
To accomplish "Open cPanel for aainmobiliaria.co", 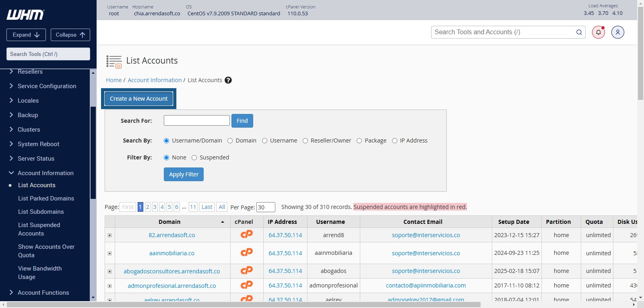I will point(246,252).
